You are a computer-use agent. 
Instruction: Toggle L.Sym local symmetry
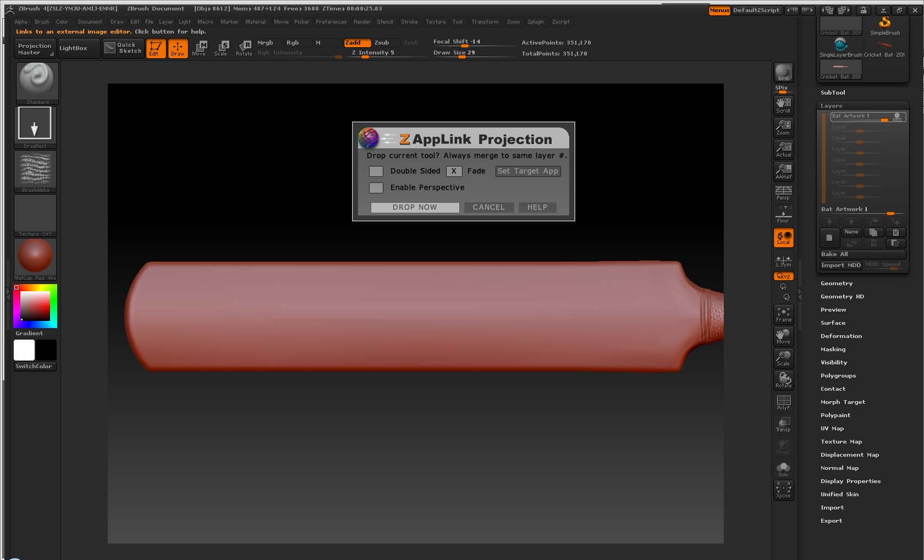tap(783, 260)
